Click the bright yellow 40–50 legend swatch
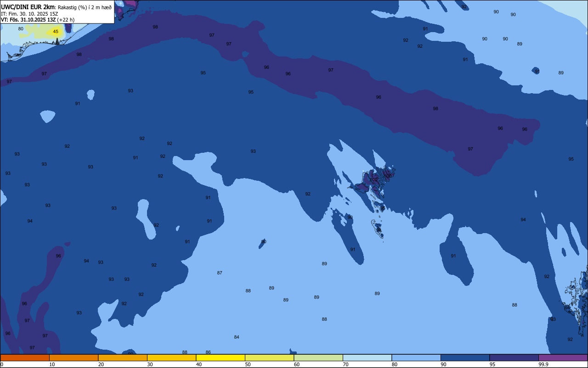 [x=220, y=357]
